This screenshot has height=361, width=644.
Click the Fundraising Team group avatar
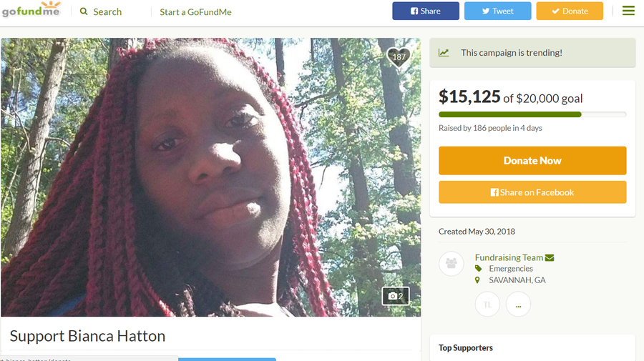click(452, 263)
